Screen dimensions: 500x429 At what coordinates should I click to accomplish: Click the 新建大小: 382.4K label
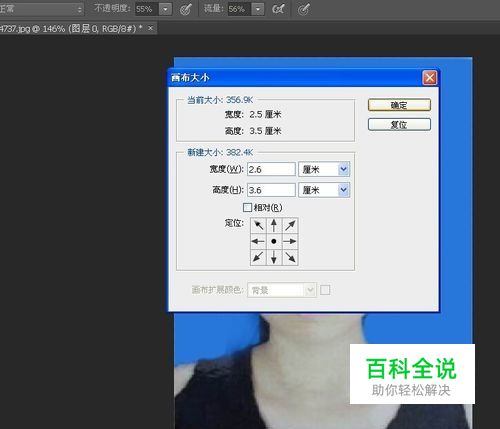click(220, 152)
